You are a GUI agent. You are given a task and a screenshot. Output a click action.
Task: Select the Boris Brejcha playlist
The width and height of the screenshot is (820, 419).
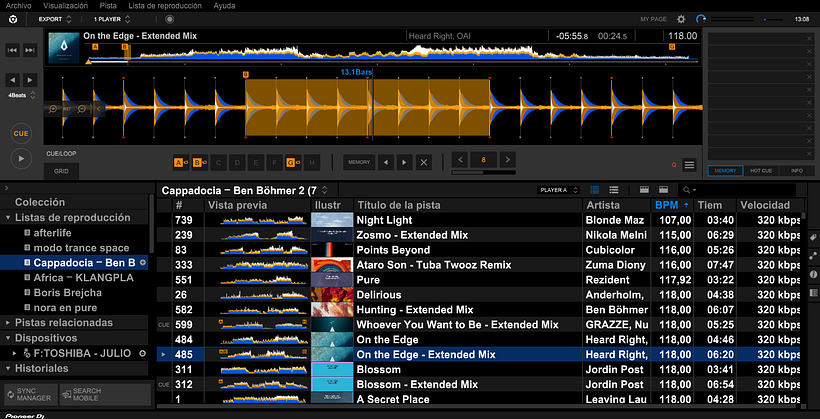click(67, 293)
